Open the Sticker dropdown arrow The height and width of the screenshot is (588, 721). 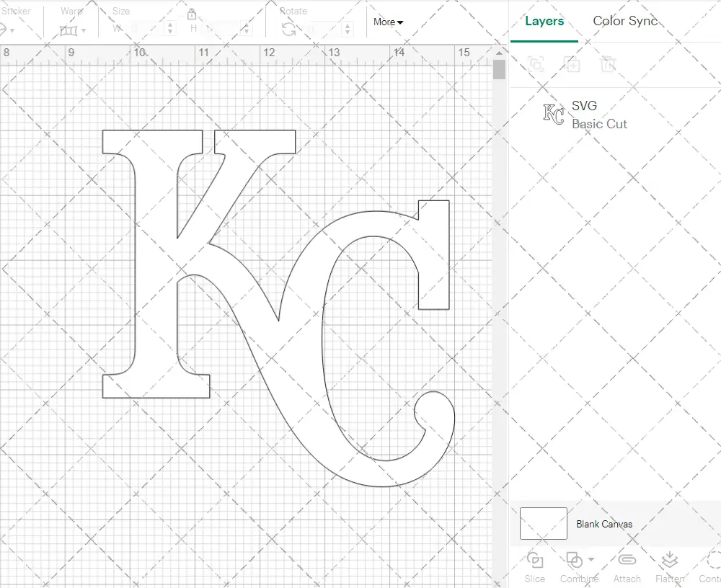[12, 31]
